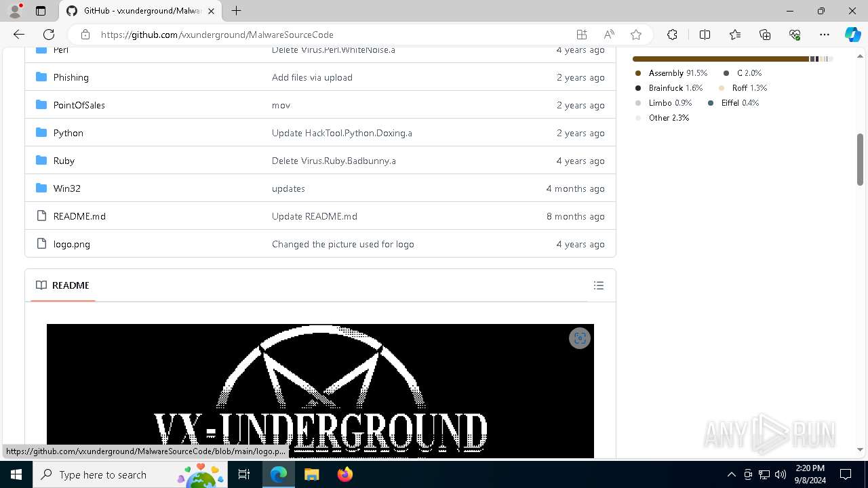This screenshot has height=488, width=868.
Task: Open the PointOfSales 'mov' commit message
Action: tap(281, 105)
